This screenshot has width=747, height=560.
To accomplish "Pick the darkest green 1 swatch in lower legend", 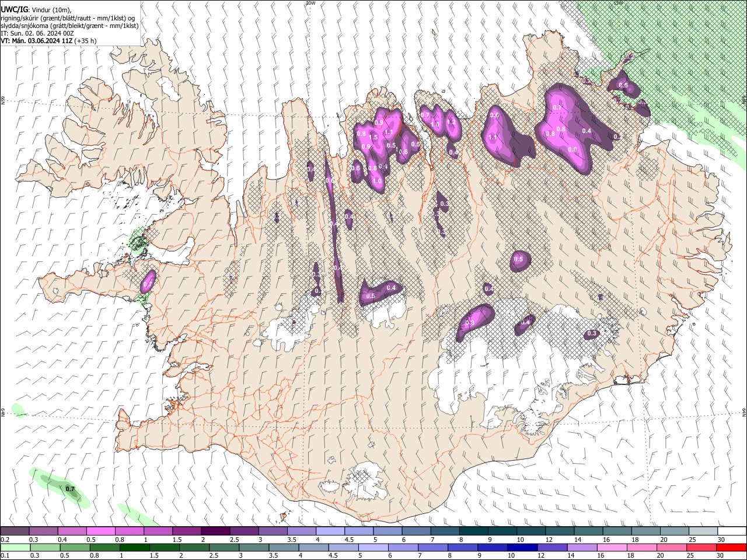I will tap(134, 547).
